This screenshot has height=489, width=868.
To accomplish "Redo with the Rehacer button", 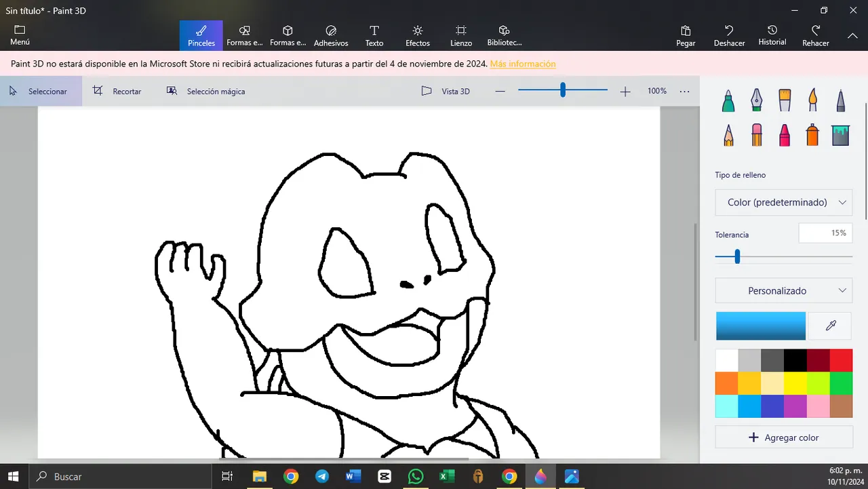I will (816, 36).
